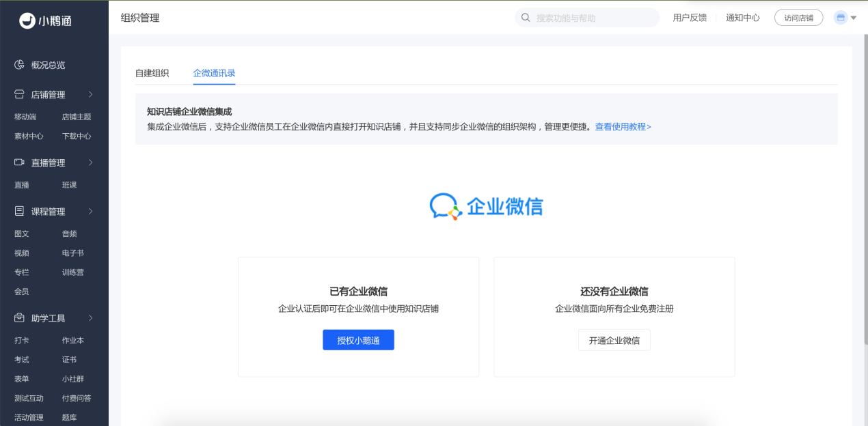Click the 组织管理 page title

(140, 18)
